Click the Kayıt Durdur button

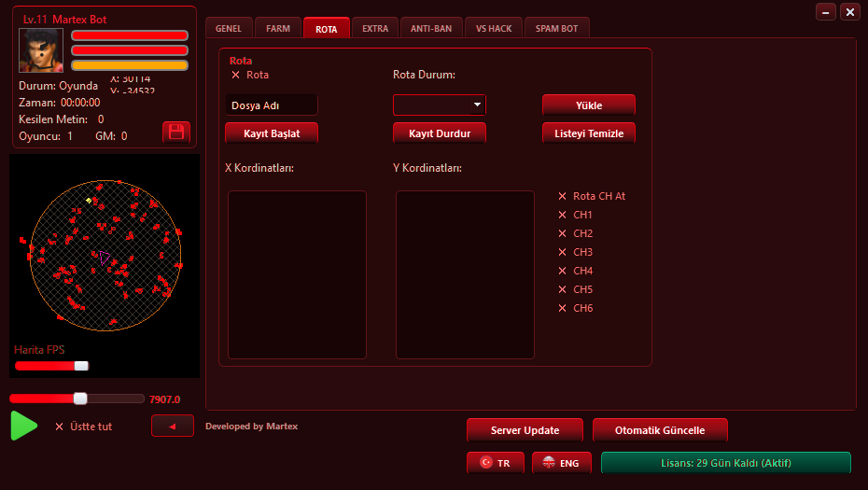(x=440, y=133)
